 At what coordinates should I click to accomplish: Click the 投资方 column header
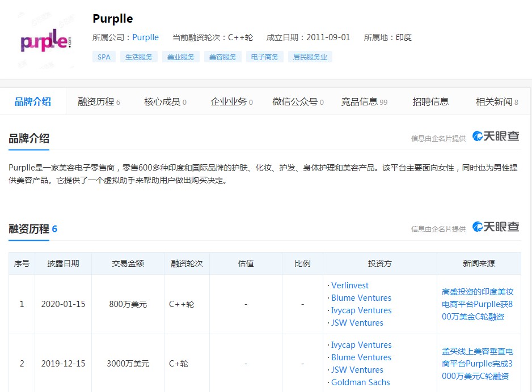pyautogui.click(x=379, y=263)
